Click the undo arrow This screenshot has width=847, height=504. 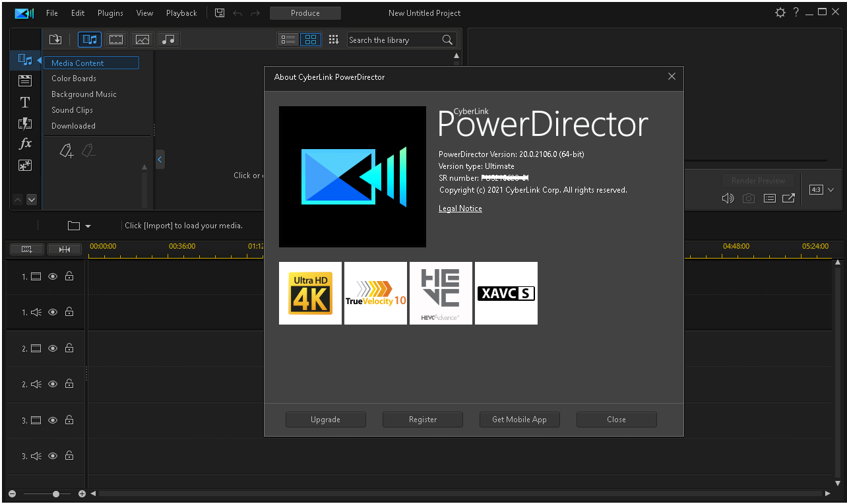237,13
